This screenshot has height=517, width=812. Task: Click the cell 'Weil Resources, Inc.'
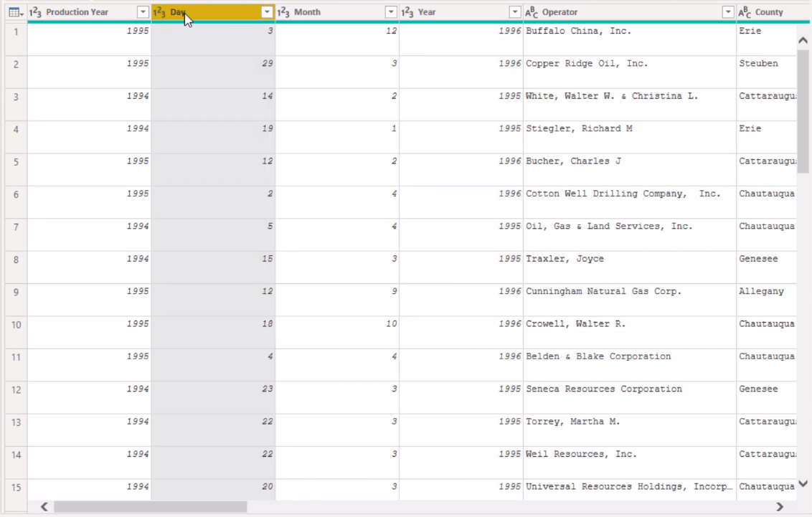(630, 463)
